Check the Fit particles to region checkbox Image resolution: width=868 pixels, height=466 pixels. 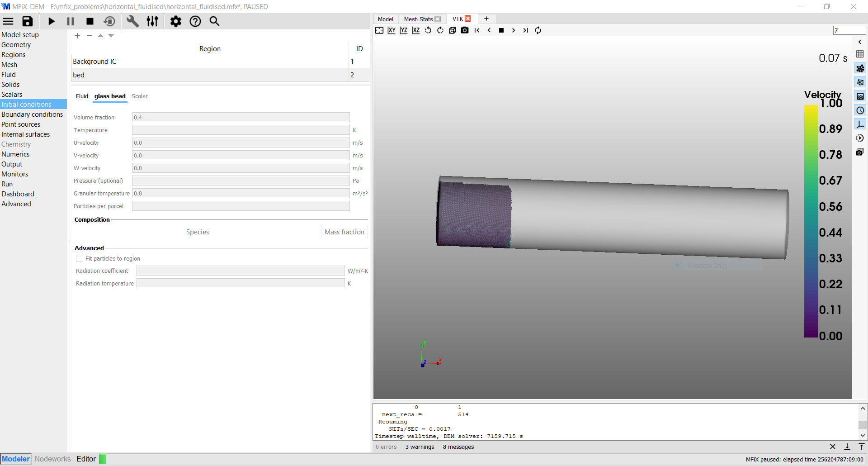point(80,258)
